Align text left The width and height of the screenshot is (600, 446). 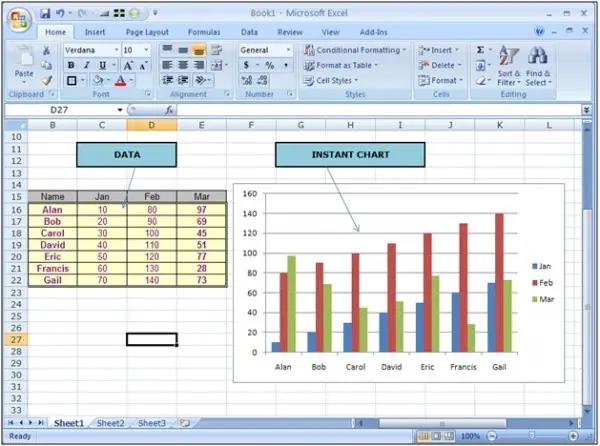167,65
